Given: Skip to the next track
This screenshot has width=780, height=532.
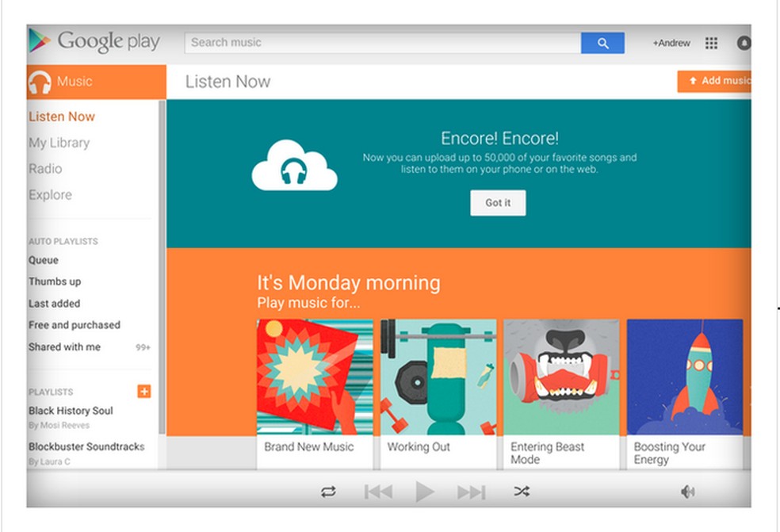Looking at the screenshot, I should point(472,491).
